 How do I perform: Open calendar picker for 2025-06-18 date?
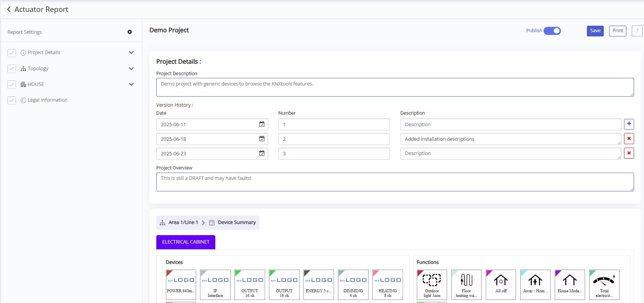[x=262, y=138]
